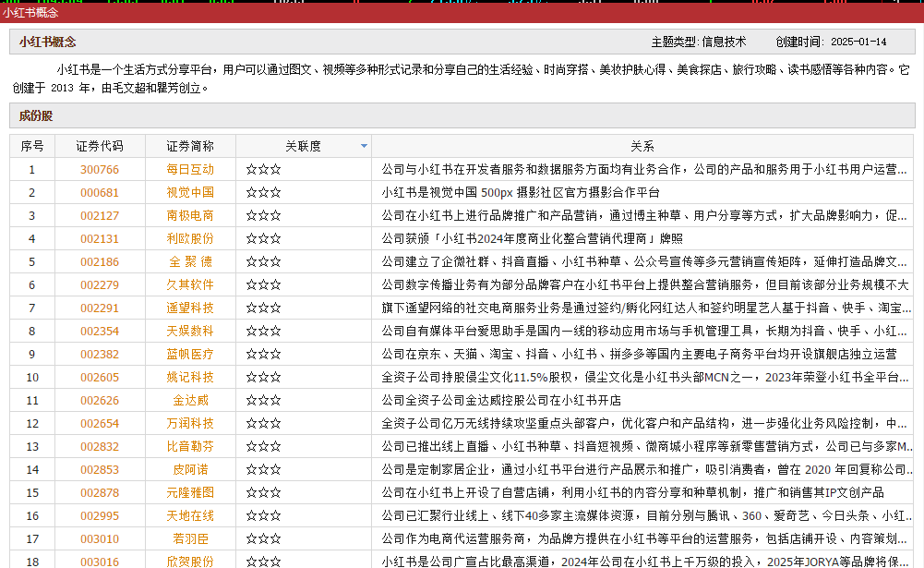
Task: Open stock name 每日互动
Action: pos(190,169)
